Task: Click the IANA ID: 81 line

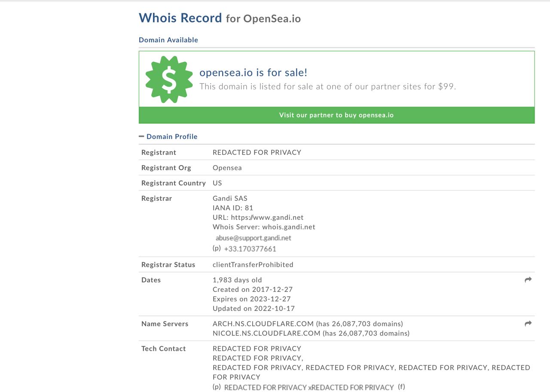Action: coord(233,208)
